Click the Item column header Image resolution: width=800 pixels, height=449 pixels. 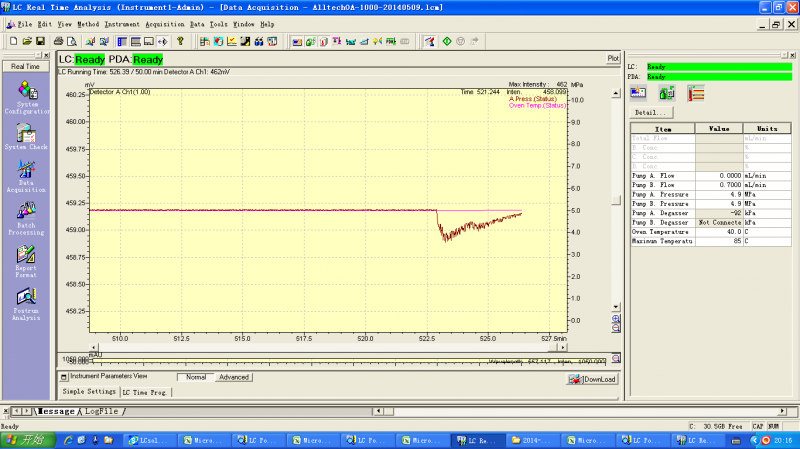click(x=663, y=129)
